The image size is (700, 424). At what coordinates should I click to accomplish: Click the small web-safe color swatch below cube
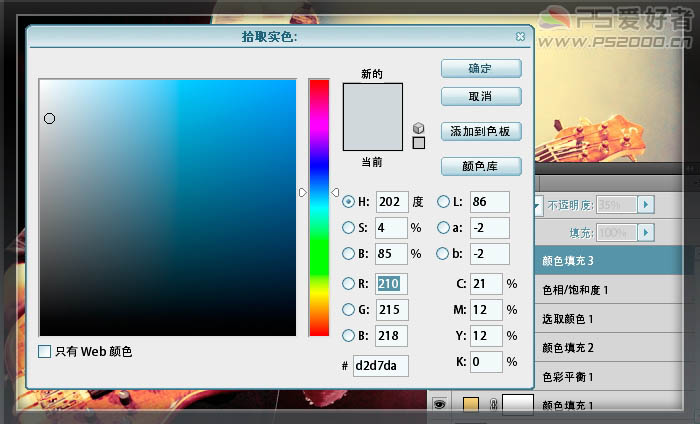point(419,143)
